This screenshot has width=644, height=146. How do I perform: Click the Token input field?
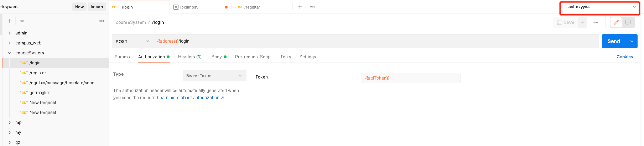coord(410,78)
